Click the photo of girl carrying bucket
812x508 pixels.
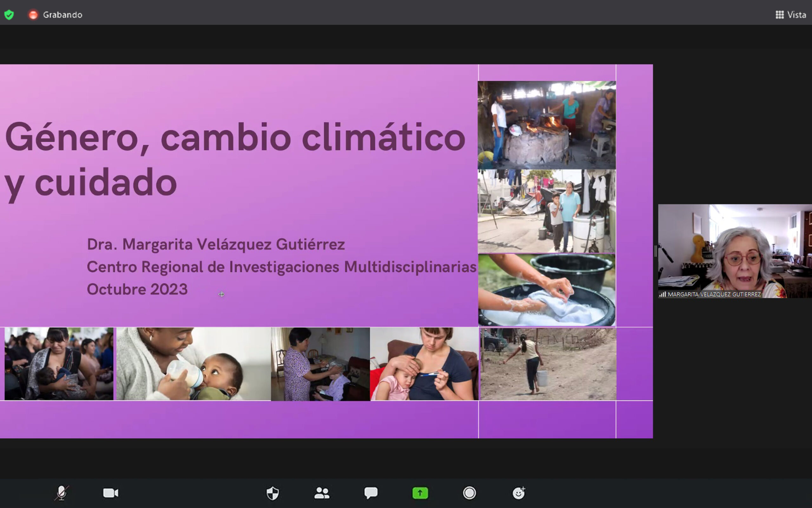click(548, 364)
